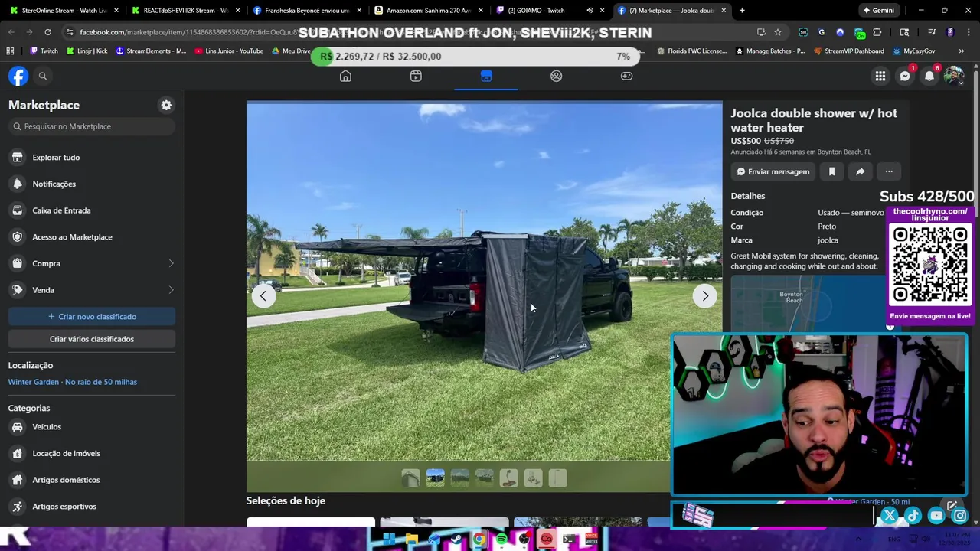Expand bookmarks bar overflow chevron
This screenshot has height=551, width=980.
tap(961, 51)
